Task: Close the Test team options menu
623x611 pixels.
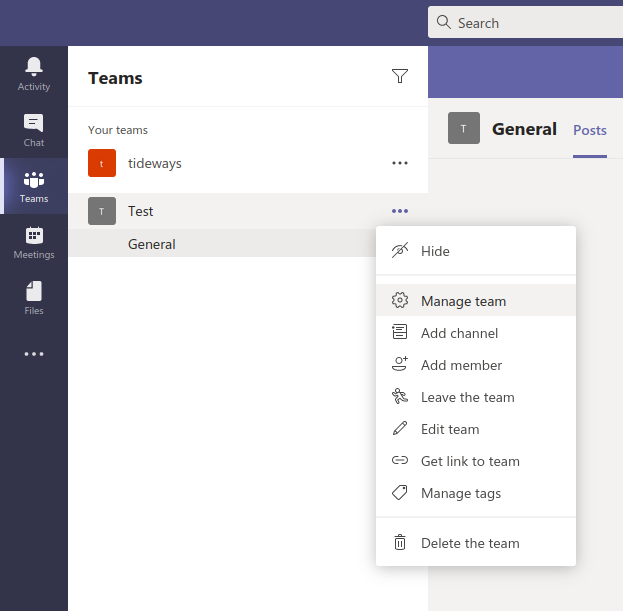Action: pyautogui.click(x=400, y=211)
